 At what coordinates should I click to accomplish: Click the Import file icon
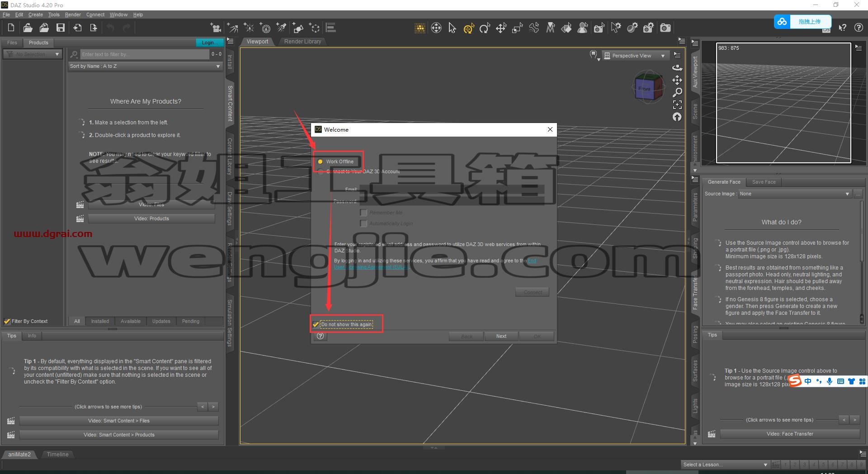(x=77, y=28)
